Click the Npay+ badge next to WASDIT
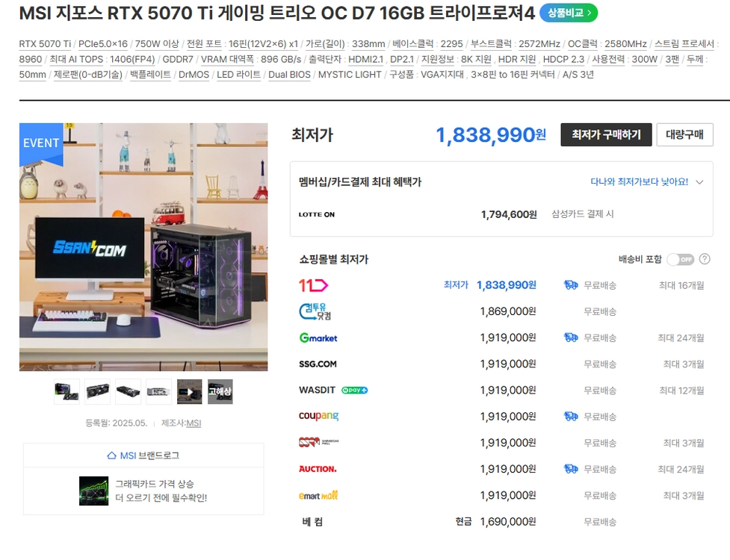The height and width of the screenshot is (560, 730). (x=354, y=391)
